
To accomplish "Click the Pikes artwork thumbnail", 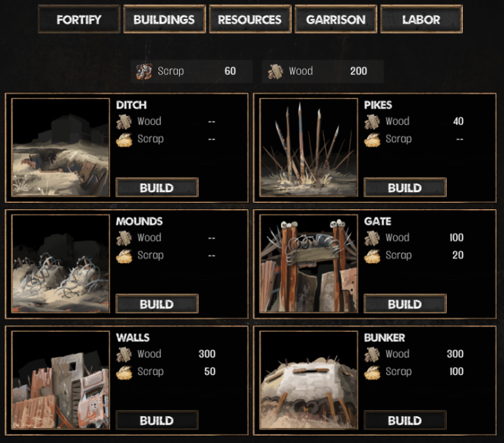I will (x=309, y=148).
